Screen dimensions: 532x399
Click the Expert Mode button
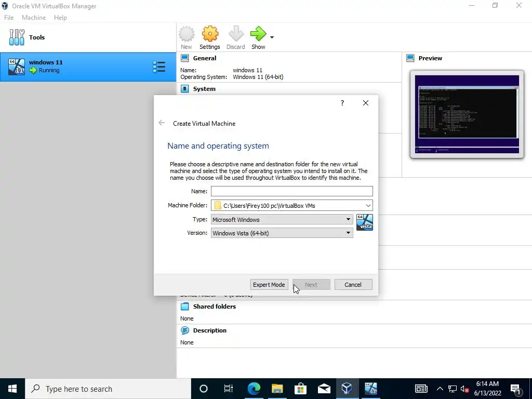(269, 285)
